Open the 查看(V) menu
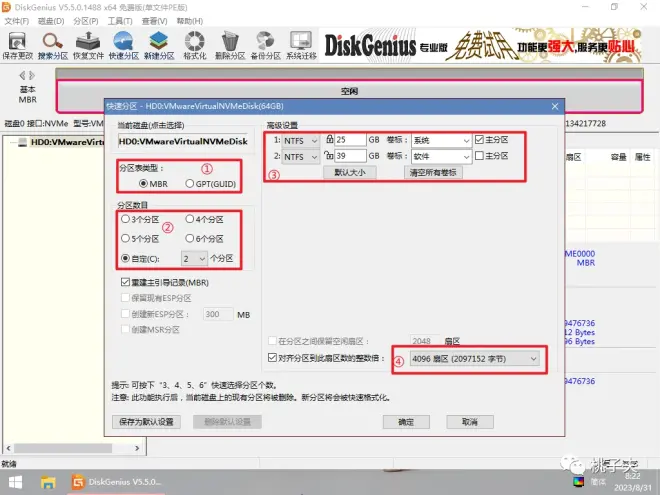 coord(154,21)
